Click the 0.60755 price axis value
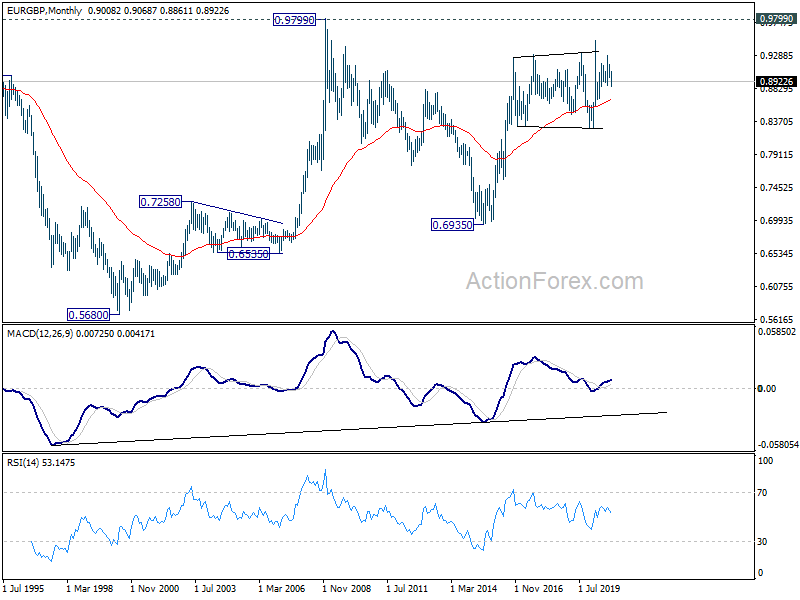Screen dimensions: 800x600 point(777,287)
